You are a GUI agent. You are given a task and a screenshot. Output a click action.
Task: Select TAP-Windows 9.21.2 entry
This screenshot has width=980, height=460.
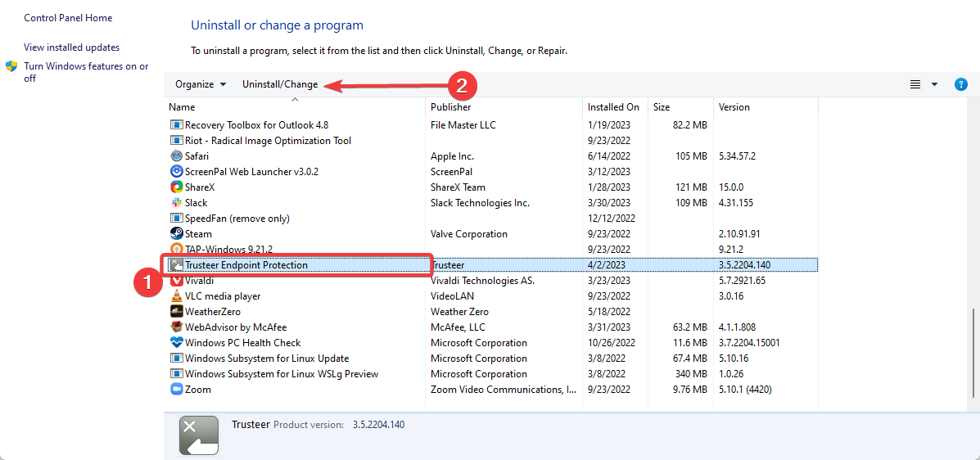tap(228, 250)
